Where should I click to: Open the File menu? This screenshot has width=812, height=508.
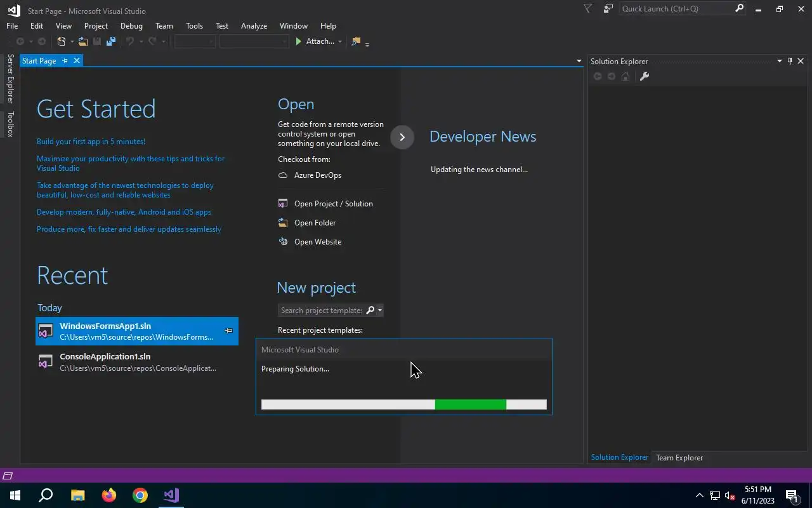coord(12,26)
